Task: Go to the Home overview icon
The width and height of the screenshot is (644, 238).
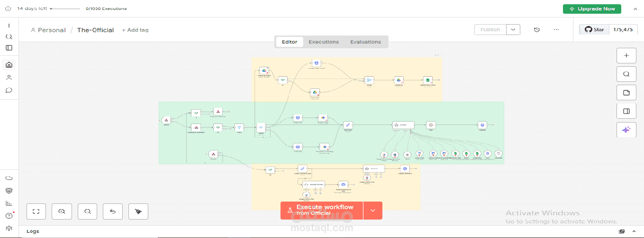Action: coord(9,65)
